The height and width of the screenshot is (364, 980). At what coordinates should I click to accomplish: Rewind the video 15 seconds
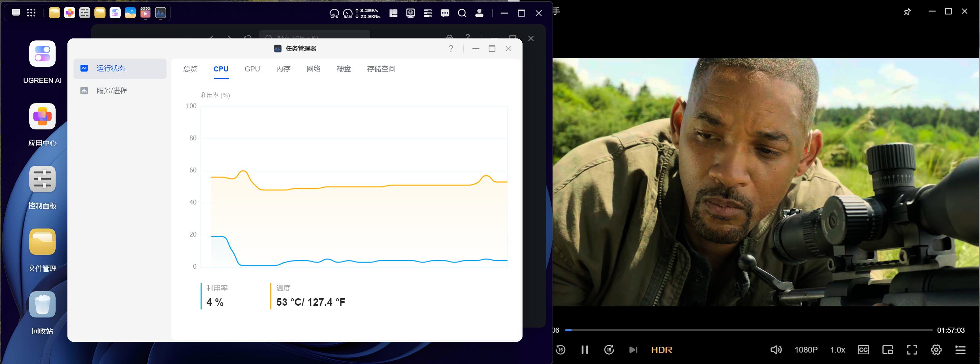(x=560, y=350)
